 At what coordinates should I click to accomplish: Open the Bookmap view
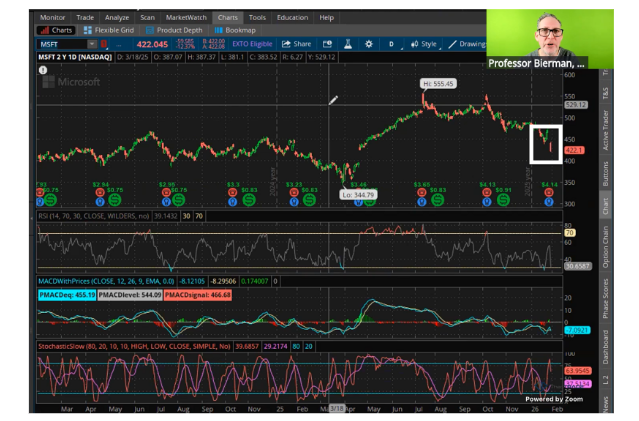[235, 30]
